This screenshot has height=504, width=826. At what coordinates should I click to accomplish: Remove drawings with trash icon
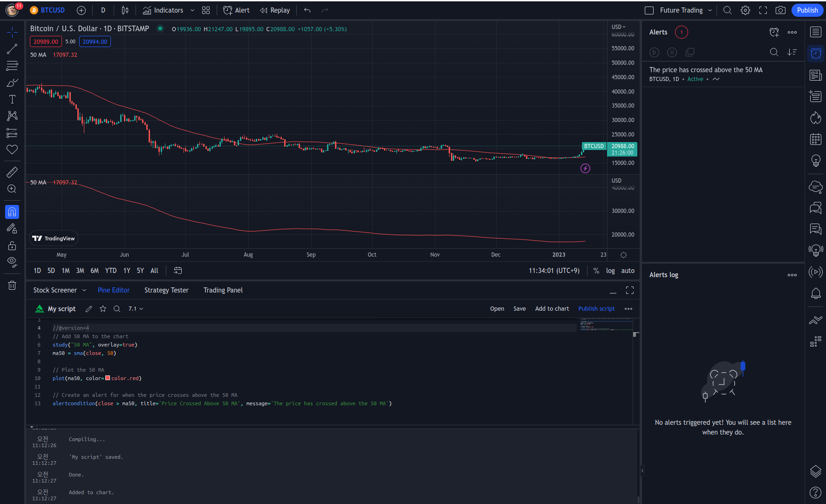pos(12,285)
